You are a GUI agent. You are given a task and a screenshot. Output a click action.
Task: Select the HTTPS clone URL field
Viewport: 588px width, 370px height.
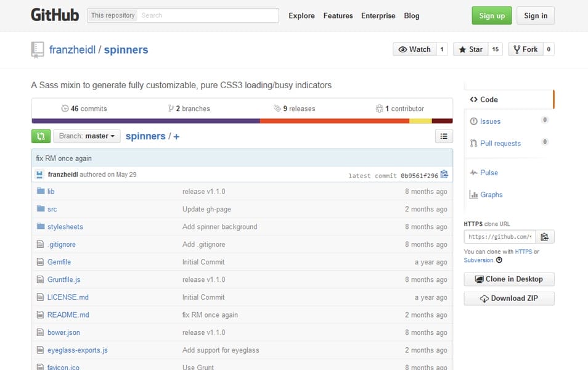click(x=499, y=236)
